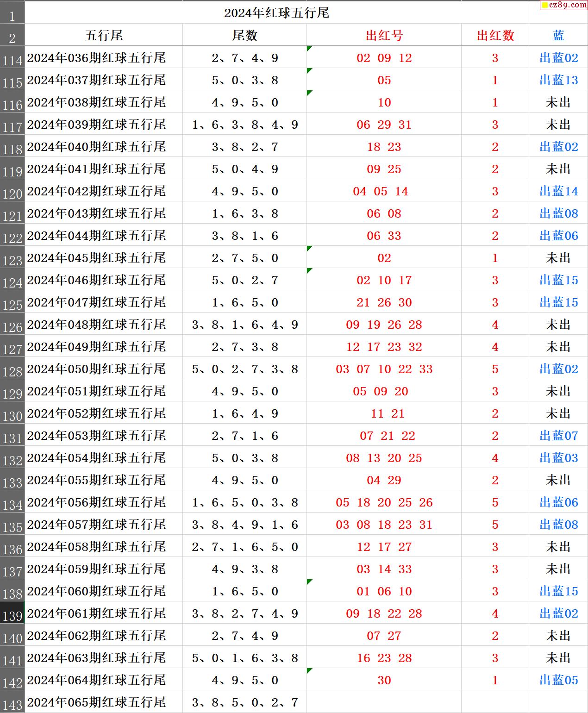
Task: Select row header 1
Action: [x=12, y=13]
